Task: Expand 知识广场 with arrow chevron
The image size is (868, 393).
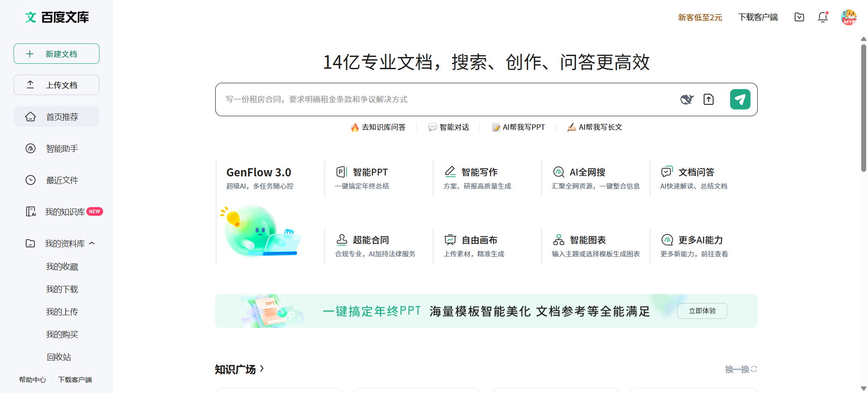Action: (262, 369)
